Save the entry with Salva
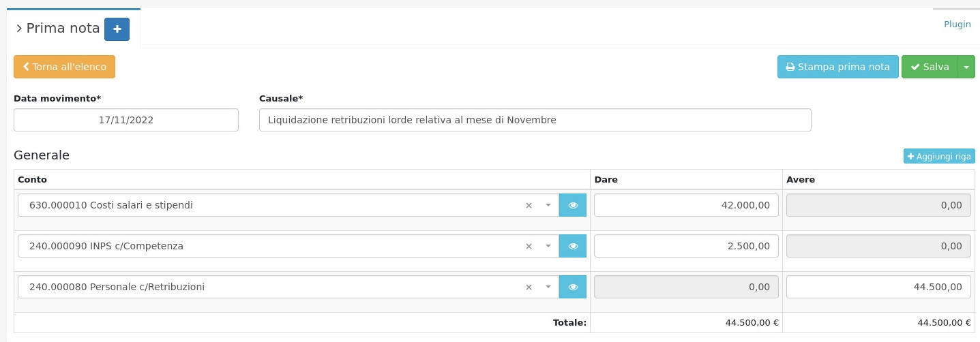This screenshot has height=342, width=980. pyautogui.click(x=930, y=67)
